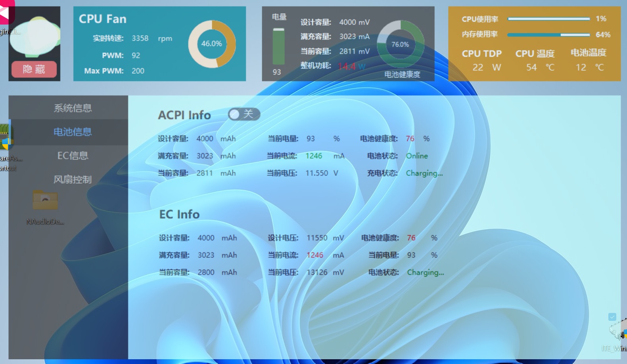
Task: Go to the 风扇控制 tab
Action: point(73,179)
